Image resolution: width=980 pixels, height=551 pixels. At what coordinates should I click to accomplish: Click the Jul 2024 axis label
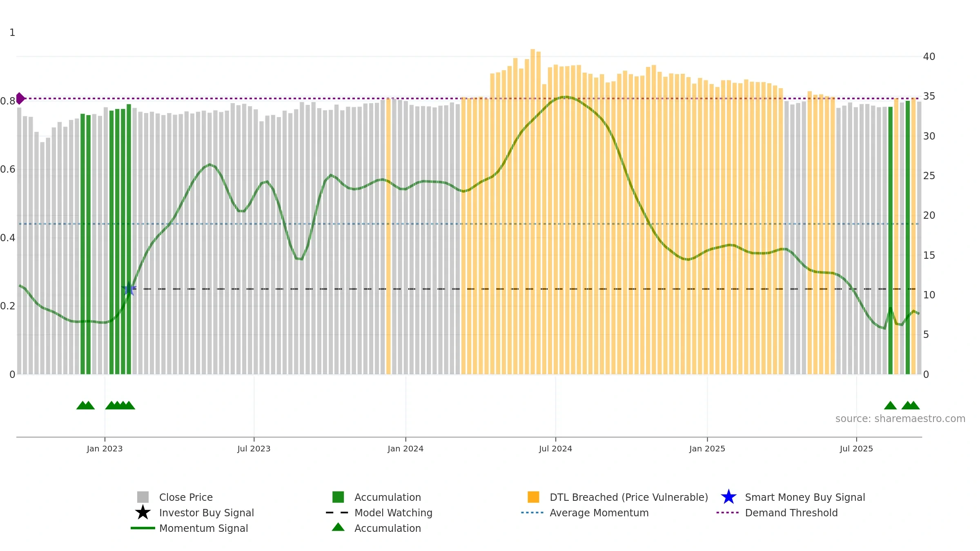(555, 449)
